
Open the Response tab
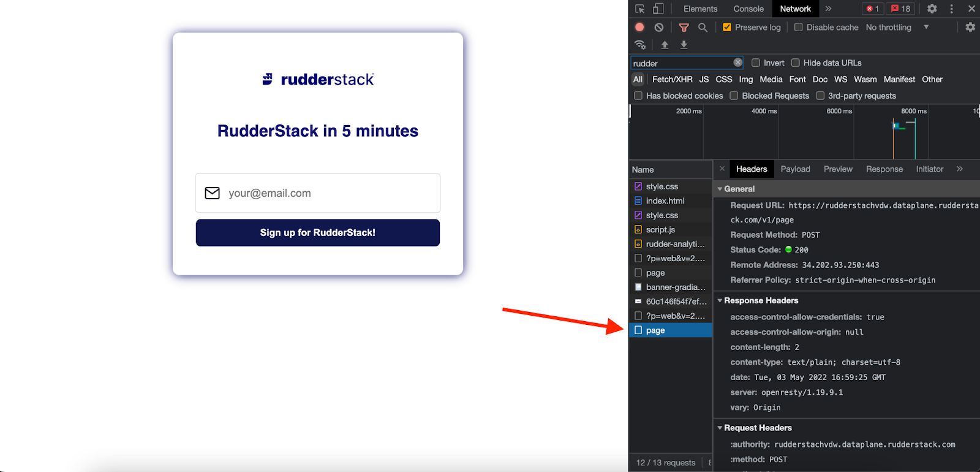[x=884, y=169]
